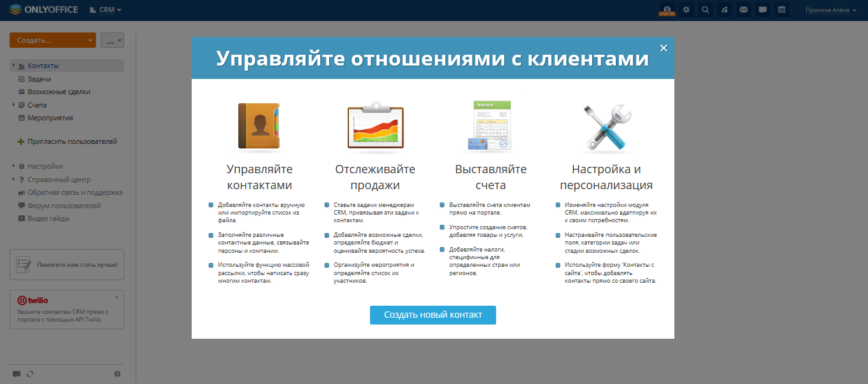The image size is (868, 384).
Task: Open the Settings gear in the header
Action: [686, 10]
